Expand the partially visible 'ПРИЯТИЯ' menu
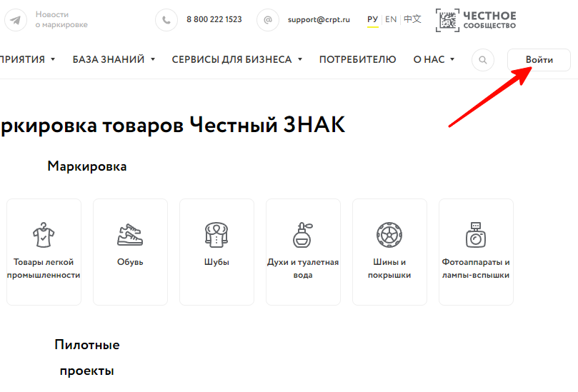This screenshot has height=392, width=578. tap(28, 59)
